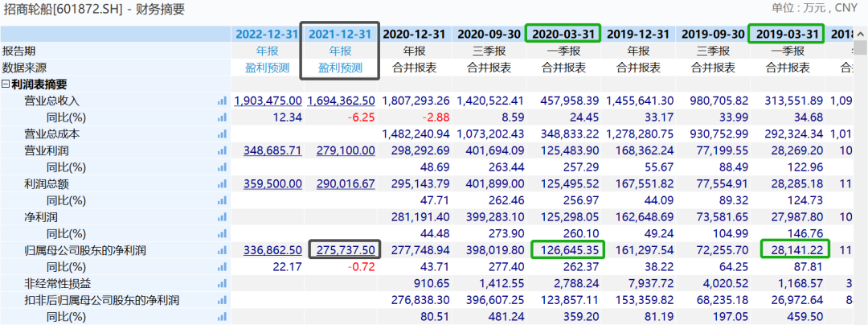Image resolution: width=868 pixels, height=325 pixels.
Task: Click cell value 161,297.54
Action: coord(645,251)
